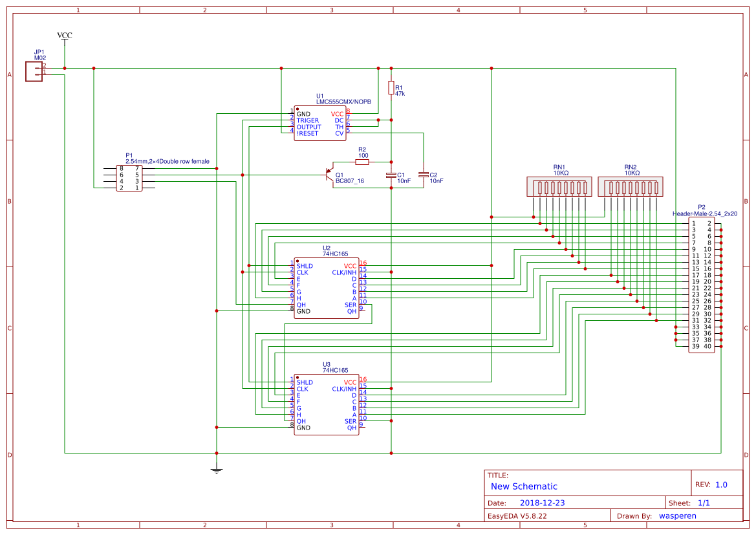
Task: Click the New Schematic title text
Action: (x=523, y=486)
